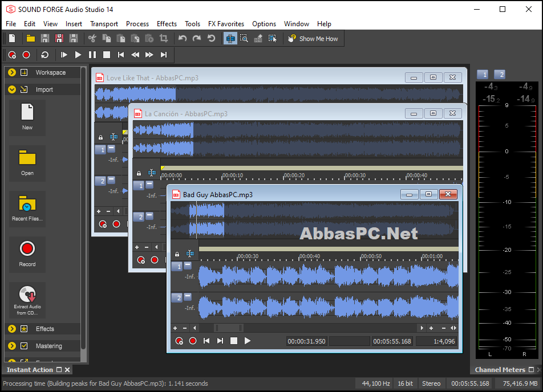The height and width of the screenshot is (392, 543).
Task: Click Extract Audio from CD
Action: pyautogui.click(x=27, y=300)
